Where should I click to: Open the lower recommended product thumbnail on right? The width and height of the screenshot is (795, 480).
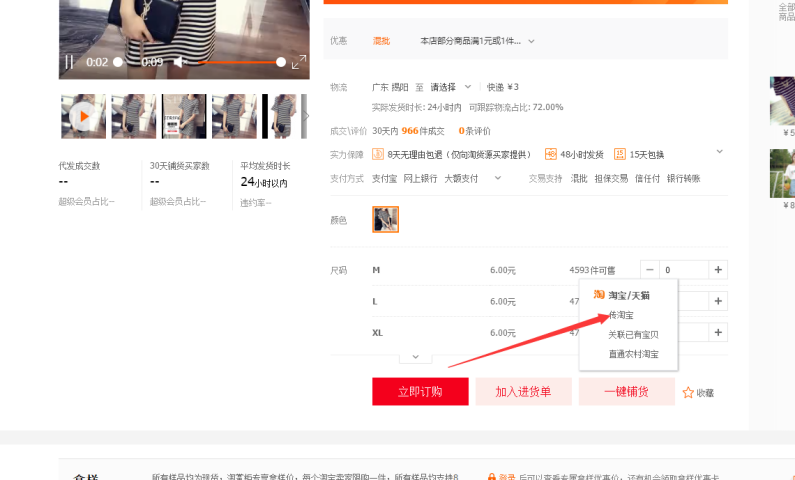click(782, 173)
